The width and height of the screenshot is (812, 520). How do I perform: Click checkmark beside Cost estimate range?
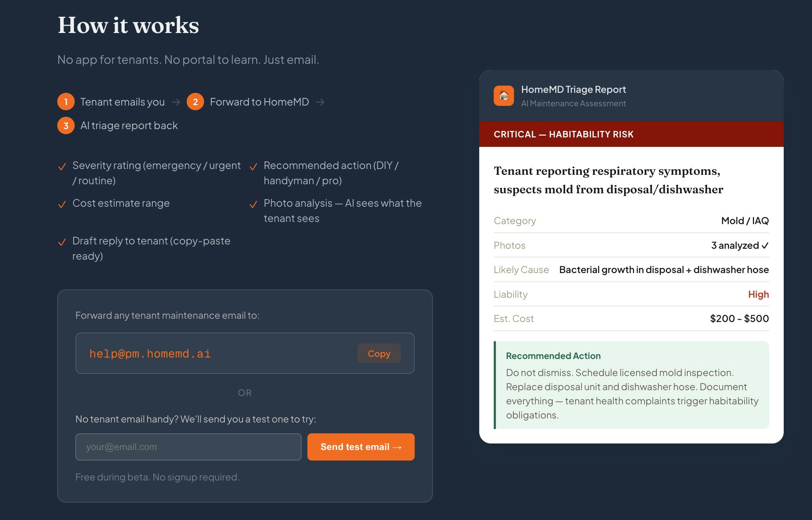[62, 205]
